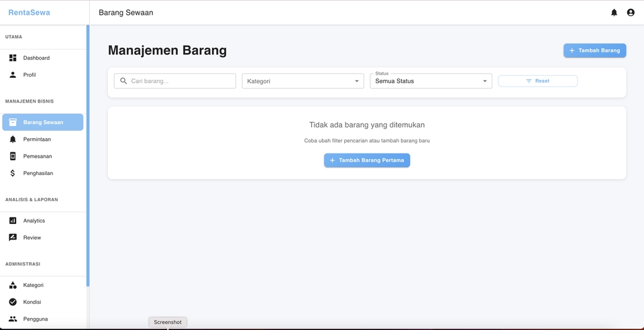Open the user account profile icon
Viewport: 644px width, 330px height.
click(631, 13)
